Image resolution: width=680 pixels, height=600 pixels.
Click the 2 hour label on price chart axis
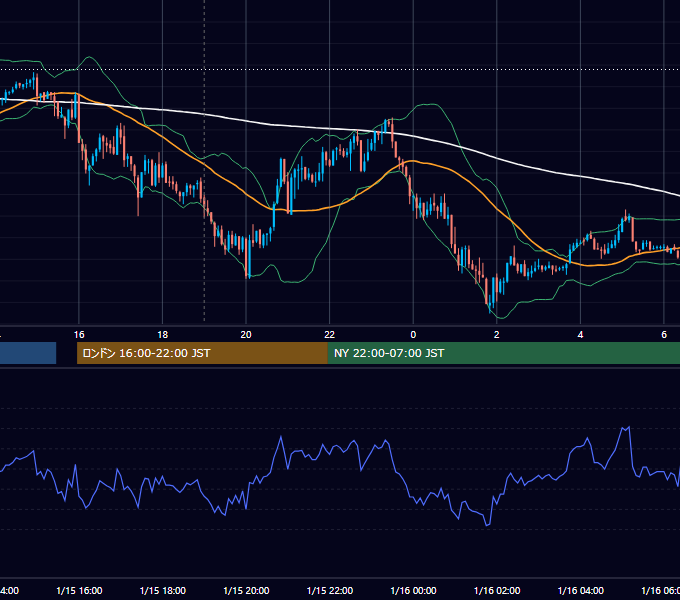(497, 335)
